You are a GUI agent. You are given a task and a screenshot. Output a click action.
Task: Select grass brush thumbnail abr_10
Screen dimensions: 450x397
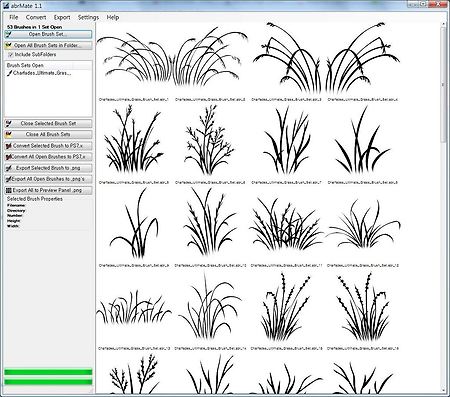[x=210, y=223]
